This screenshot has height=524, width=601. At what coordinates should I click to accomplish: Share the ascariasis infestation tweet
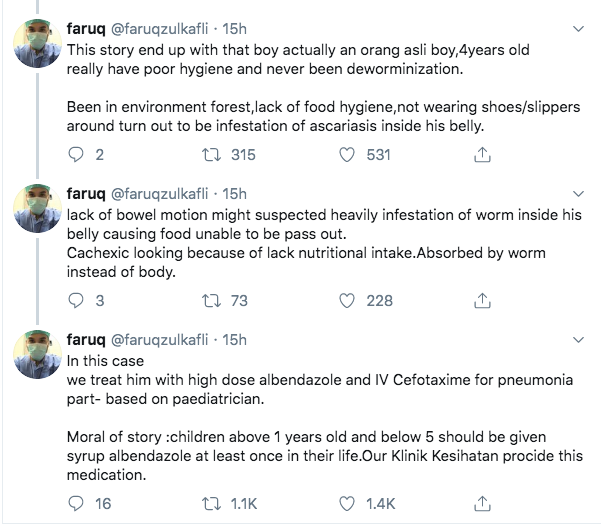click(x=482, y=154)
